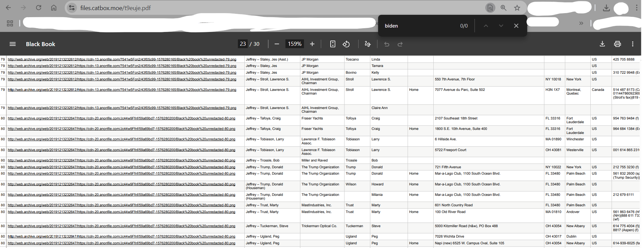Jump to previous find result
The image size is (644, 248).
tap(486, 26)
